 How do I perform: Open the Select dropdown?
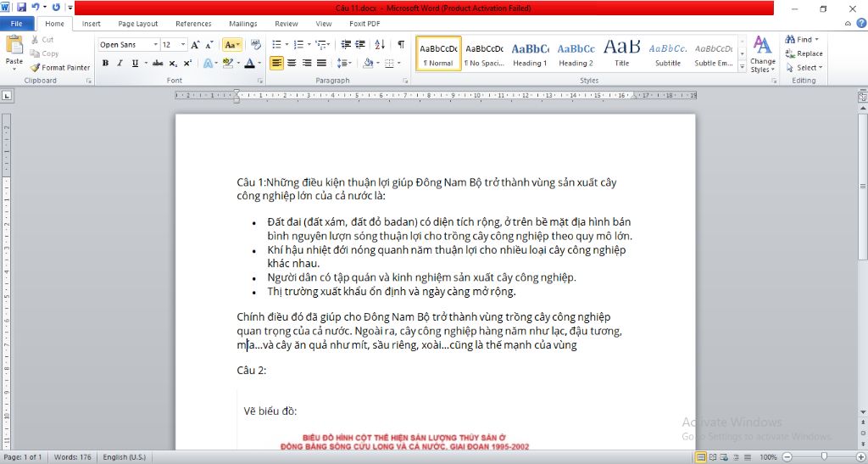click(x=804, y=68)
